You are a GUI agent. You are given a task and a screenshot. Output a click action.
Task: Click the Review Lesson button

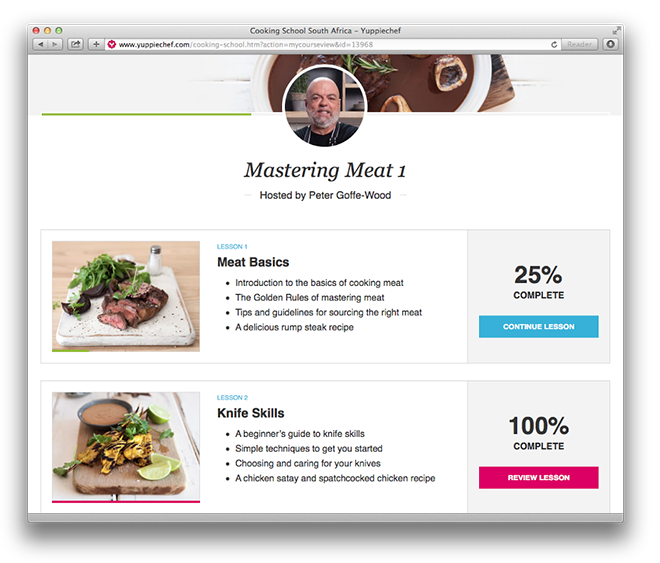pyautogui.click(x=538, y=478)
